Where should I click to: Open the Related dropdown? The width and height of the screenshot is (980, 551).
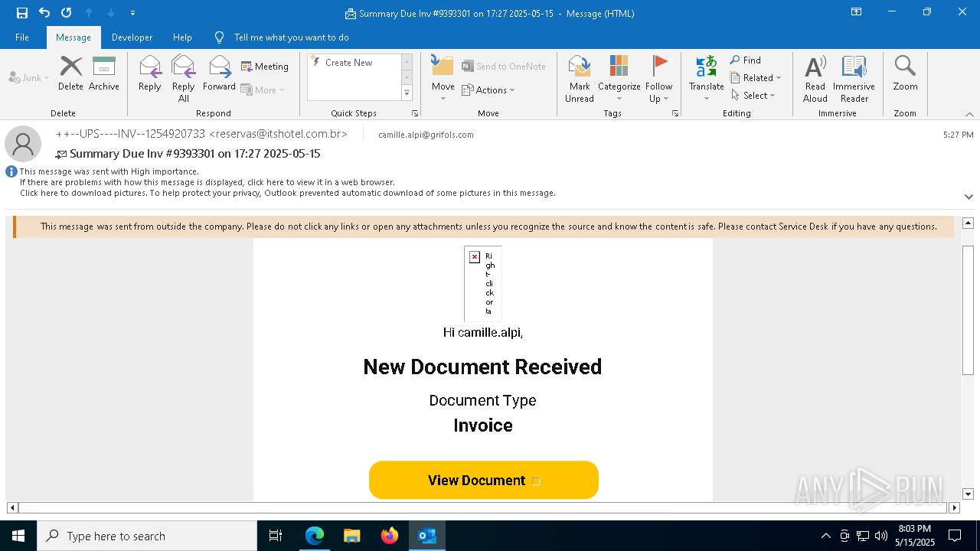click(756, 78)
